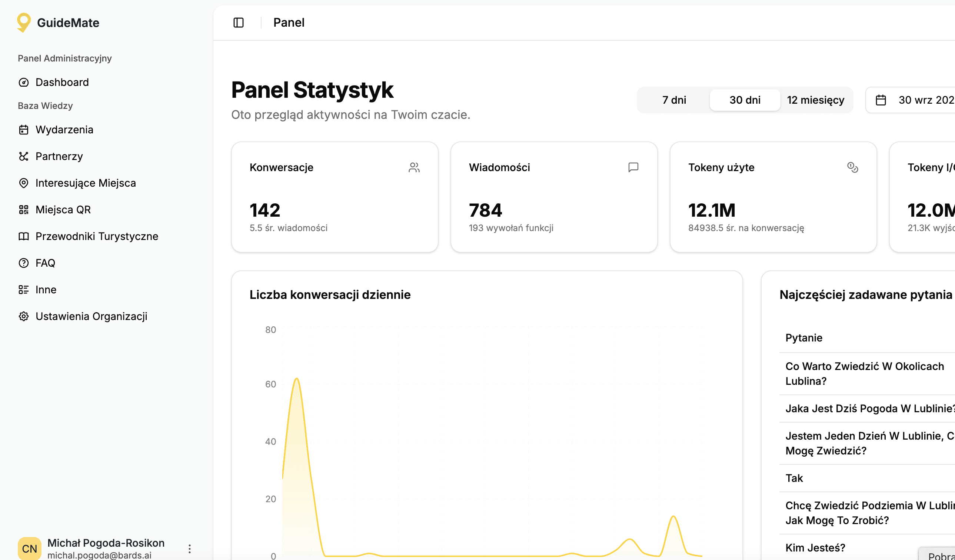Click the Ustawienia Organizacji gear icon
The width and height of the screenshot is (955, 560).
23,316
